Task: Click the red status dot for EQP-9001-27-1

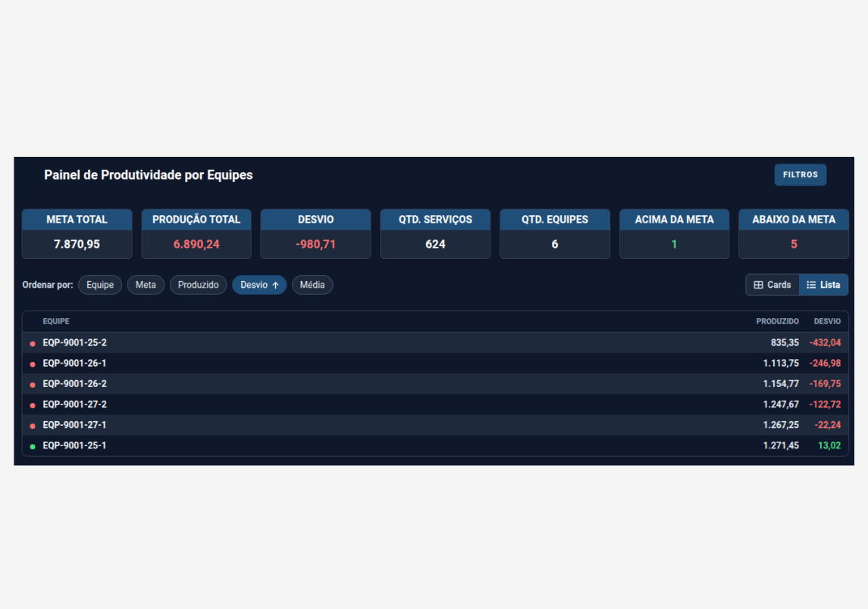Action: [x=33, y=426]
